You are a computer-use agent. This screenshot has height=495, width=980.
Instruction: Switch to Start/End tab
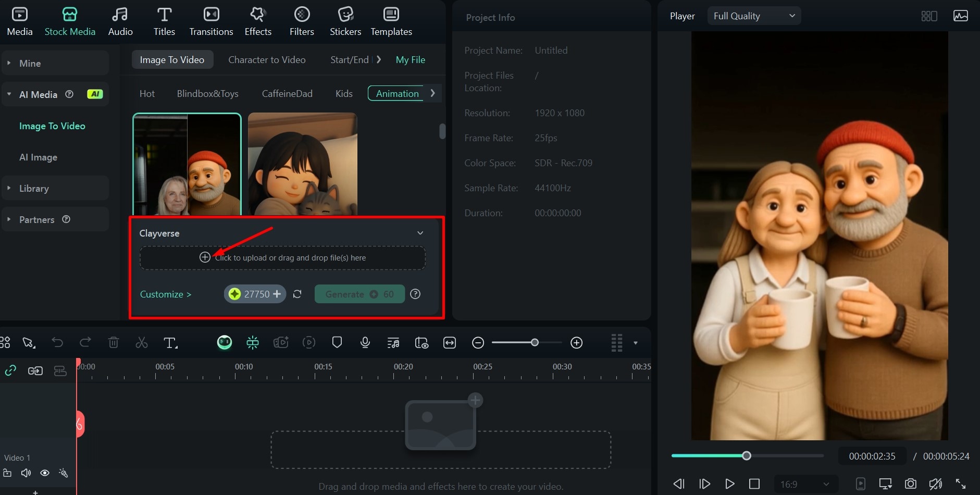(x=349, y=60)
